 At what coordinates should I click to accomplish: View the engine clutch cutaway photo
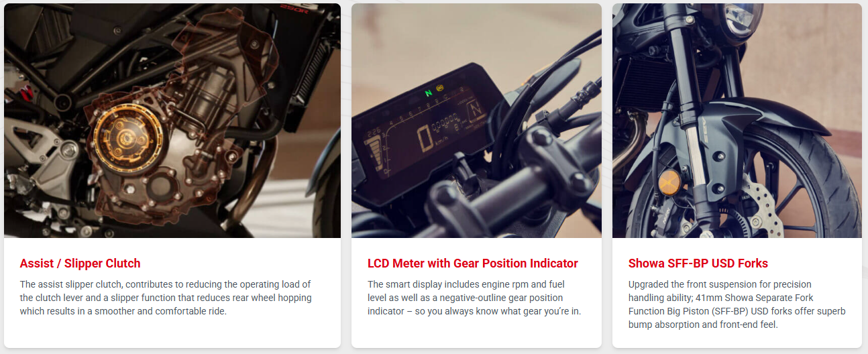[172, 121]
